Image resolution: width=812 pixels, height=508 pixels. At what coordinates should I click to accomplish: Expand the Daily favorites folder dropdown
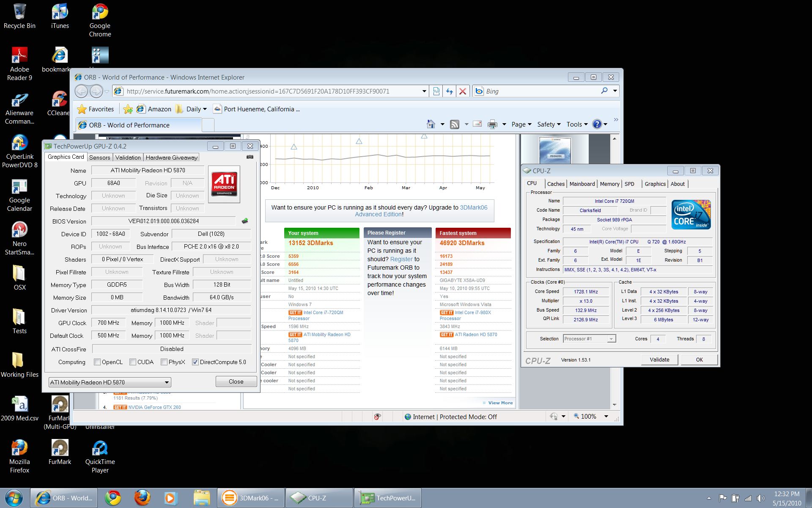pos(205,109)
